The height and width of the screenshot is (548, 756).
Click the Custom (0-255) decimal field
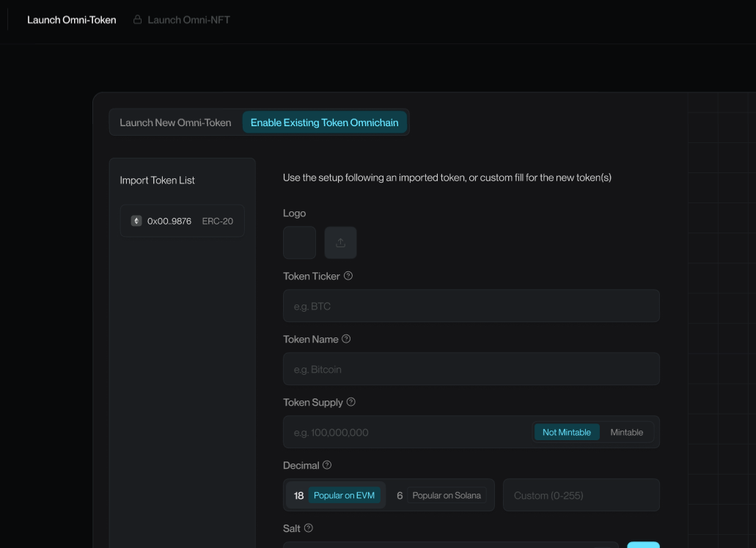pos(581,496)
